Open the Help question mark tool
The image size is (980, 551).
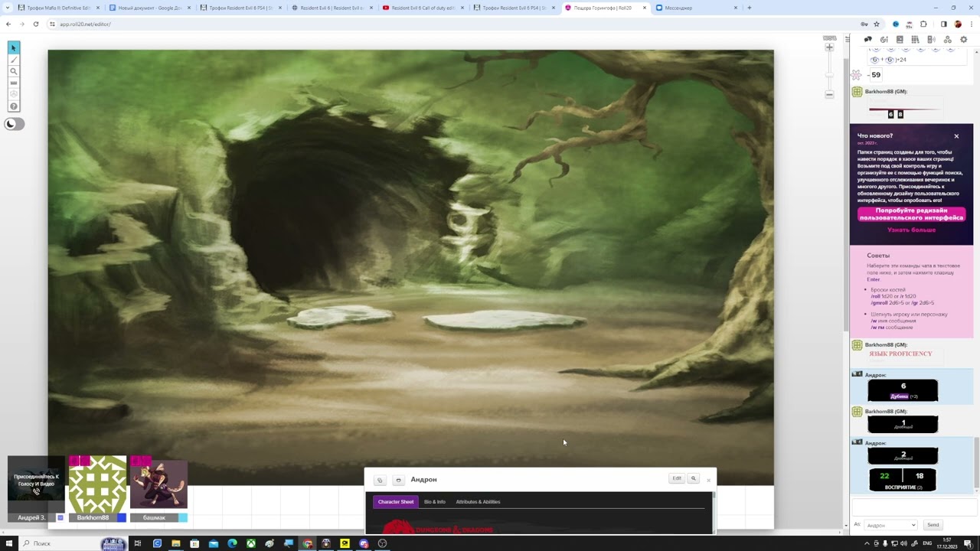pos(14,106)
